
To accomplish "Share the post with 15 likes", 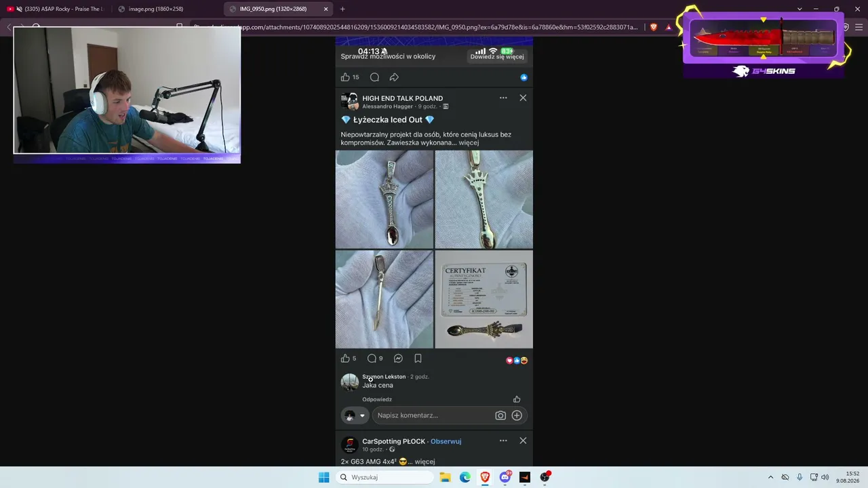I will (x=394, y=77).
